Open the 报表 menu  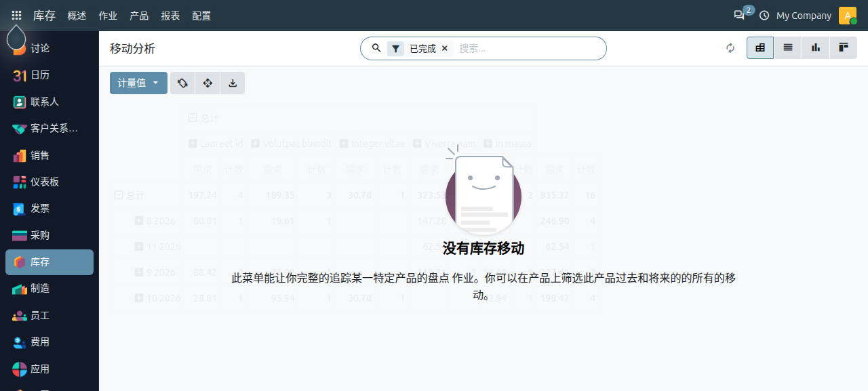(x=170, y=16)
